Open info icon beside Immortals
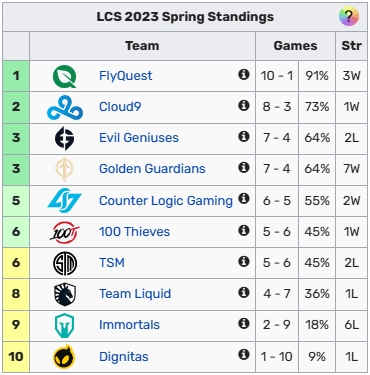The width and height of the screenshot is (370, 375). click(244, 323)
